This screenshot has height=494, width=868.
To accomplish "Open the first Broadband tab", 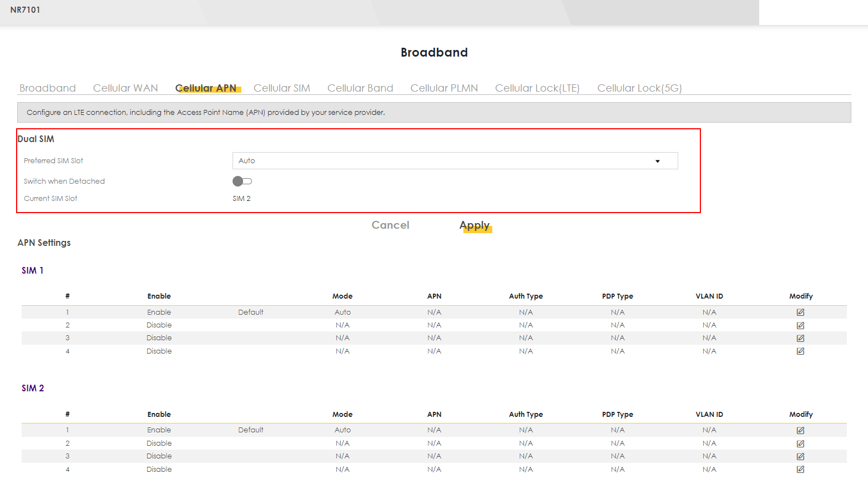I will (48, 88).
